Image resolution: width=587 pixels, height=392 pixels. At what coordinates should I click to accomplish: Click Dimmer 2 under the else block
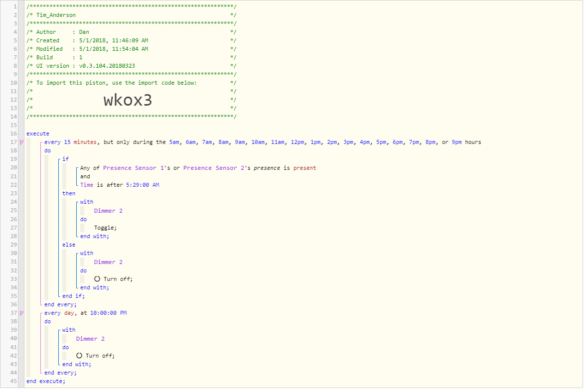click(x=108, y=262)
